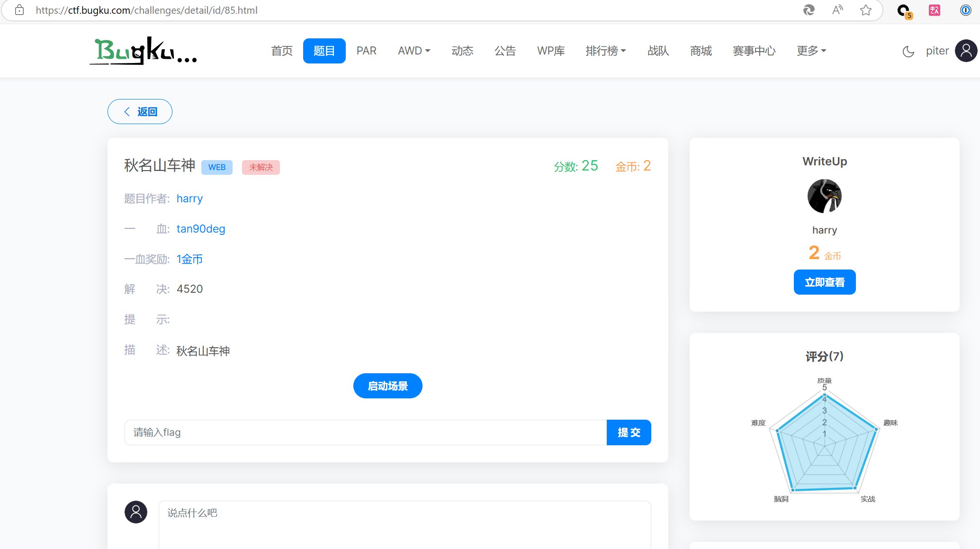View site info lock icon

(x=19, y=10)
